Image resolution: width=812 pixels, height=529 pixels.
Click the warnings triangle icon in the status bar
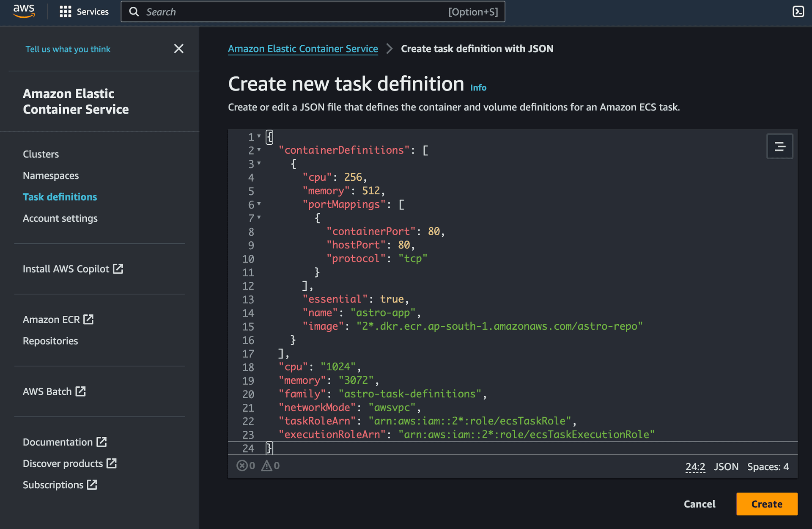tap(266, 466)
